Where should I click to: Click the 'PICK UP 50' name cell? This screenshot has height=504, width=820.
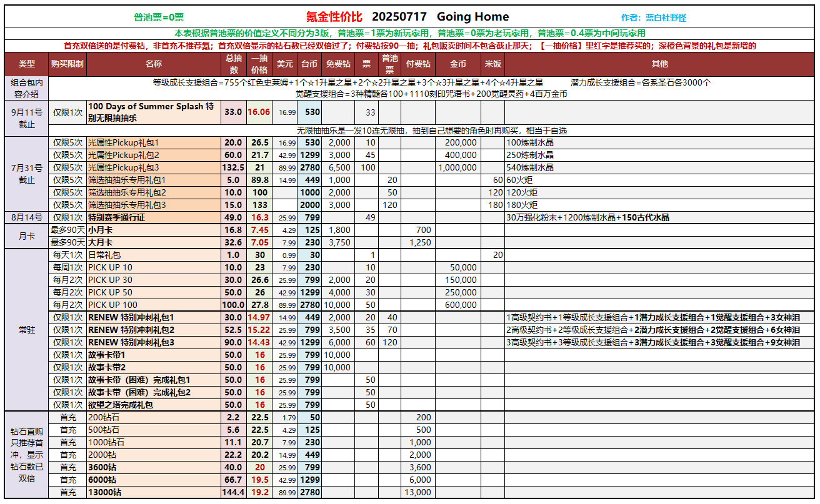click(154, 292)
